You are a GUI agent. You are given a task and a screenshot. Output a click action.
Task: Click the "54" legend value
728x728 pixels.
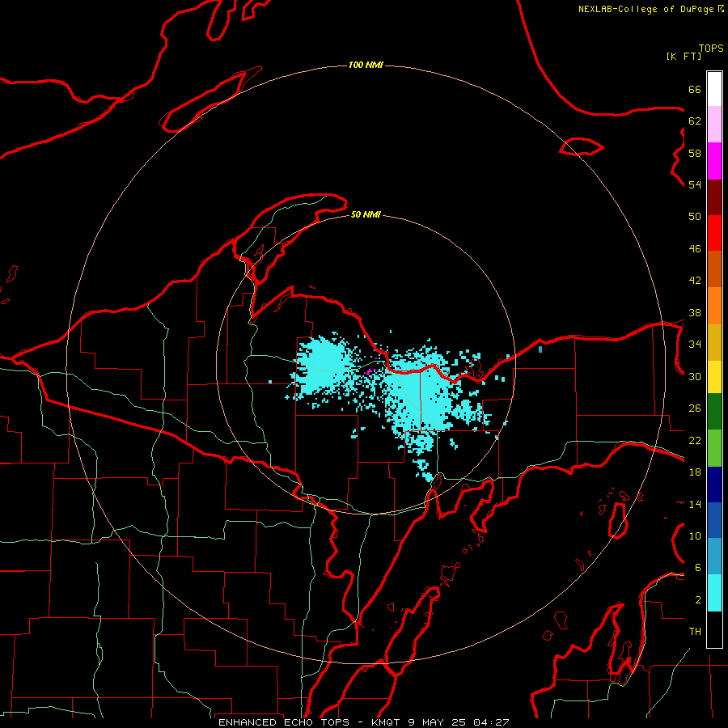click(695, 184)
